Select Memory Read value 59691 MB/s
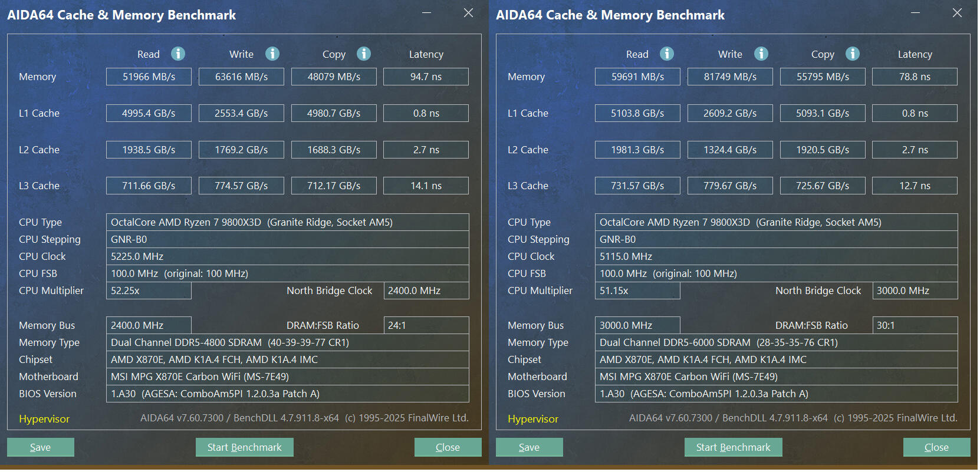This screenshot has height=472, width=980. tap(637, 77)
